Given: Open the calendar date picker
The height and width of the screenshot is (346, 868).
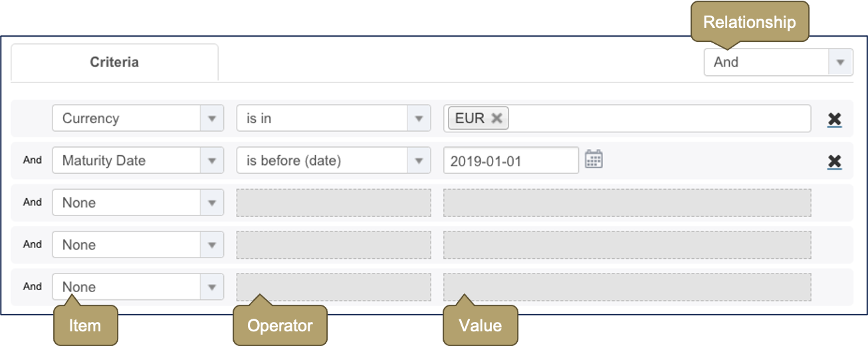Looking at the screenshot, I should click(594, 160).
